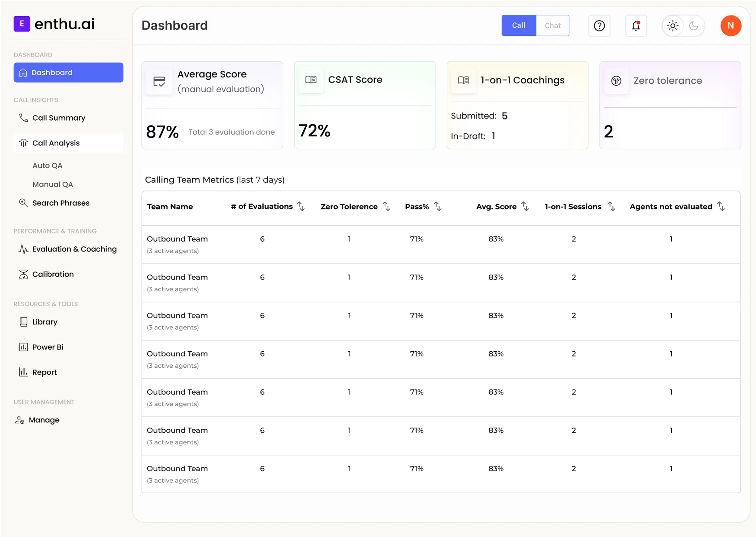The image size is (756, 537).
Task: Sort by # of Evaluations arrows
Action: (301, 207)
